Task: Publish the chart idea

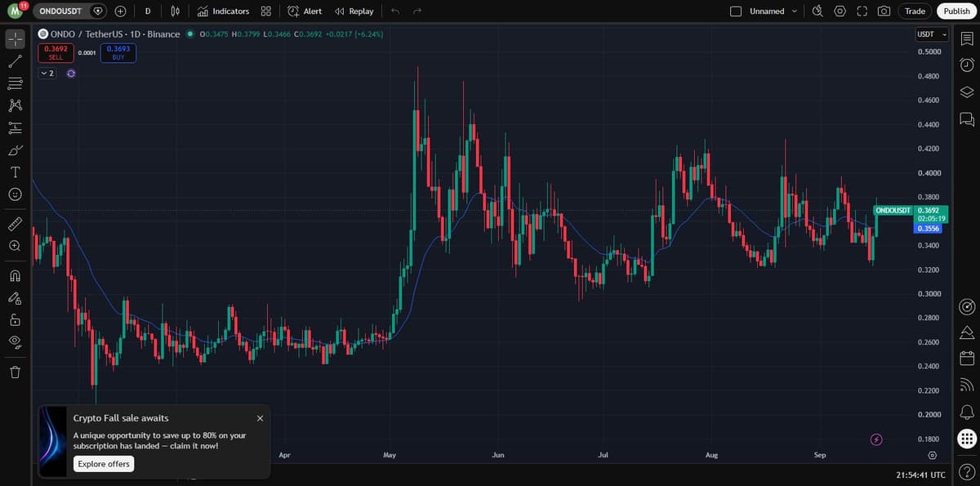Action: (957, 11)
